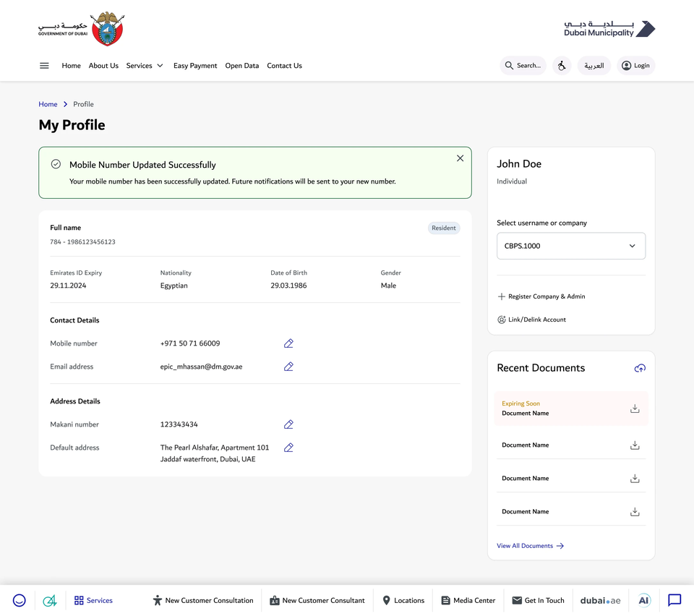
Task: Expand the Services navigation dropdown
Action: 145,66
